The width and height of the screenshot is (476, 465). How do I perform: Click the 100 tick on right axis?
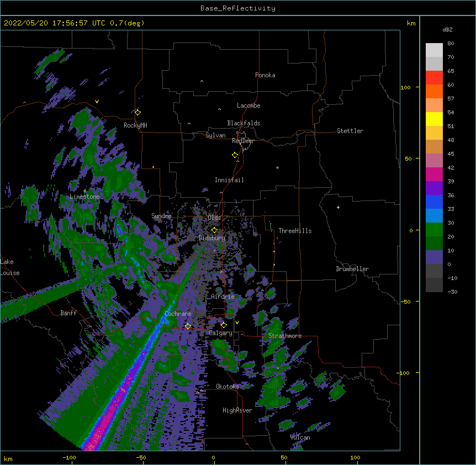coord(405,87)
